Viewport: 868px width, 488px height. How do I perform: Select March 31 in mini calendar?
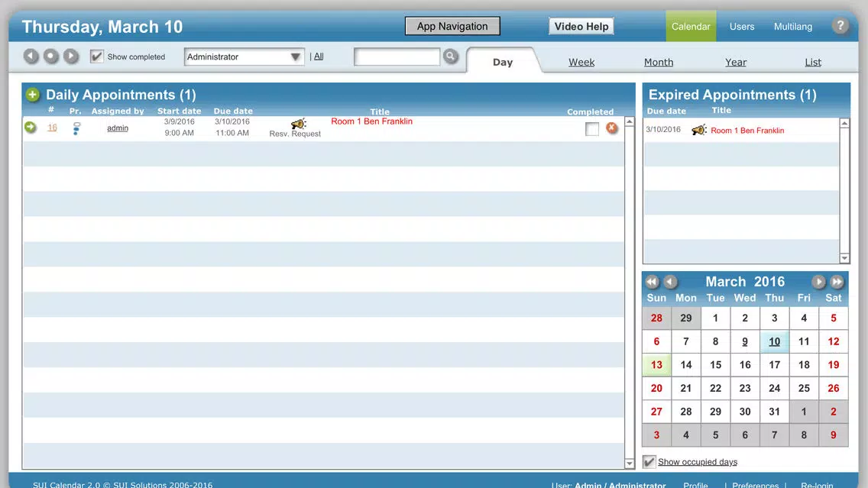click(774, 411)
